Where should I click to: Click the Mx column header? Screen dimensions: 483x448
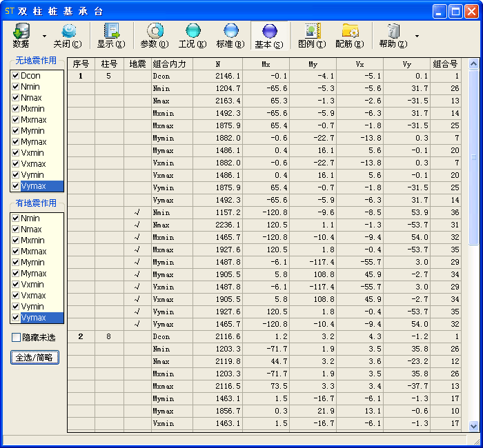(266, 64)
